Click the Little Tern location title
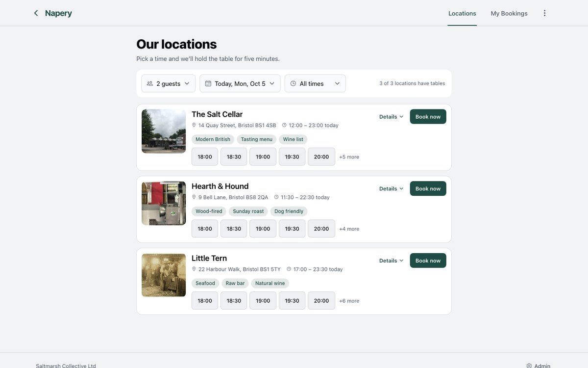Viewport: 588px width, 368px height. (x=209, y=259)
